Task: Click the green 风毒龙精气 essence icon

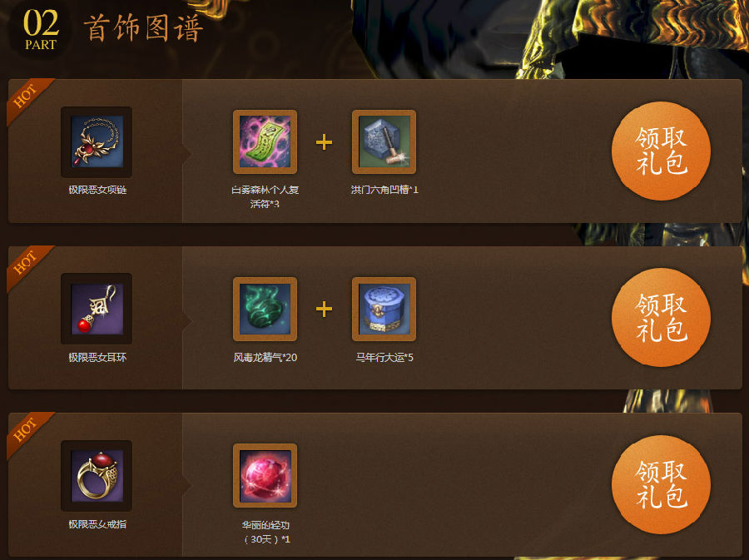Action: click(x=265, y=309)
